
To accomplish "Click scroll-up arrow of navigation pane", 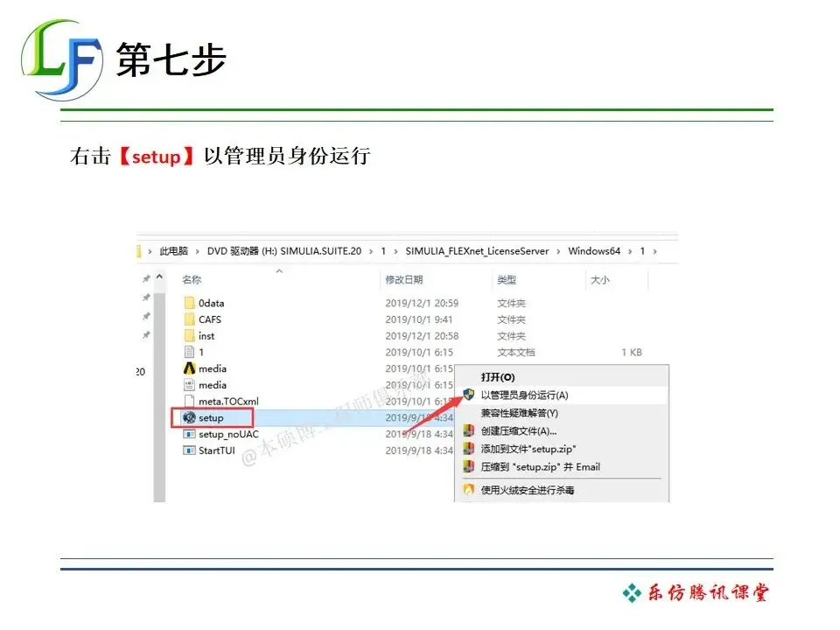I will click(159, 277).
